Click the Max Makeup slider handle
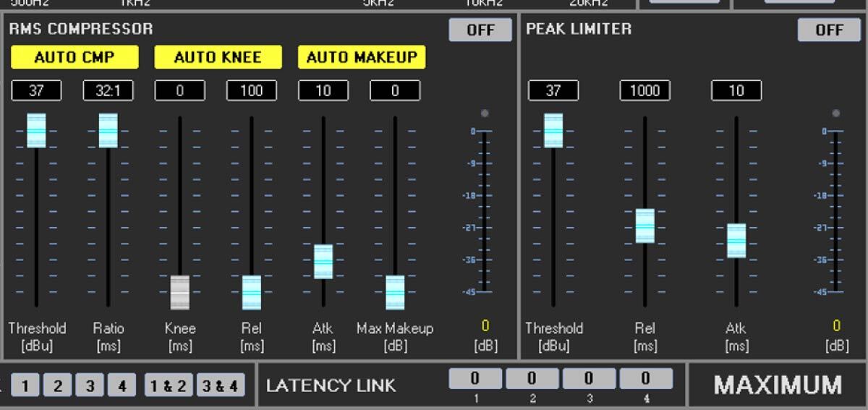 point(395,292)
